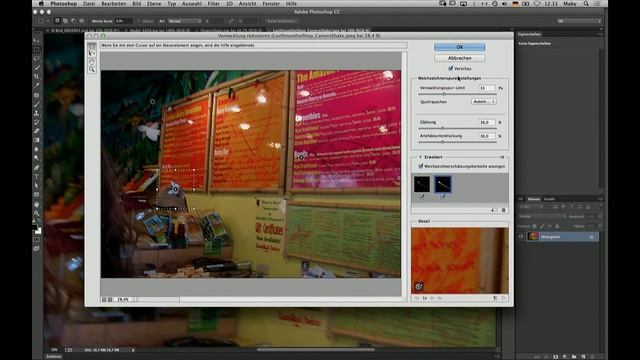Image resolution: width=640 pixels, height=360 pixels.
Task: Select the Type tool
Action: coord(37,177)
